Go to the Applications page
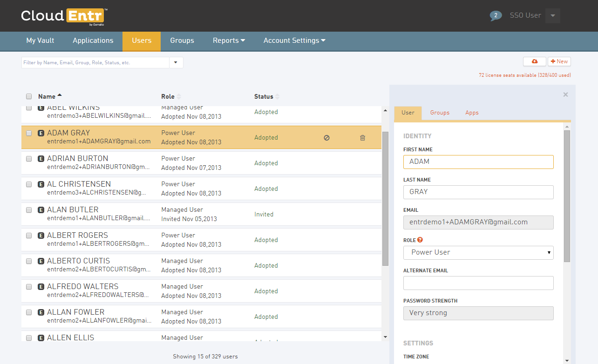Image resolution: width=598 pixels, height=364 pixels. (x=93, y=40)
